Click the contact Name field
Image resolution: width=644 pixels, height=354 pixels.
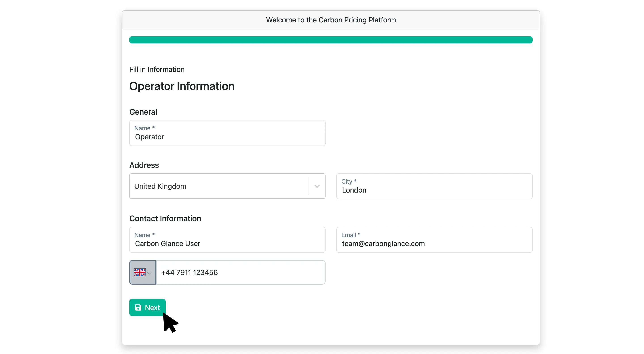227,240
